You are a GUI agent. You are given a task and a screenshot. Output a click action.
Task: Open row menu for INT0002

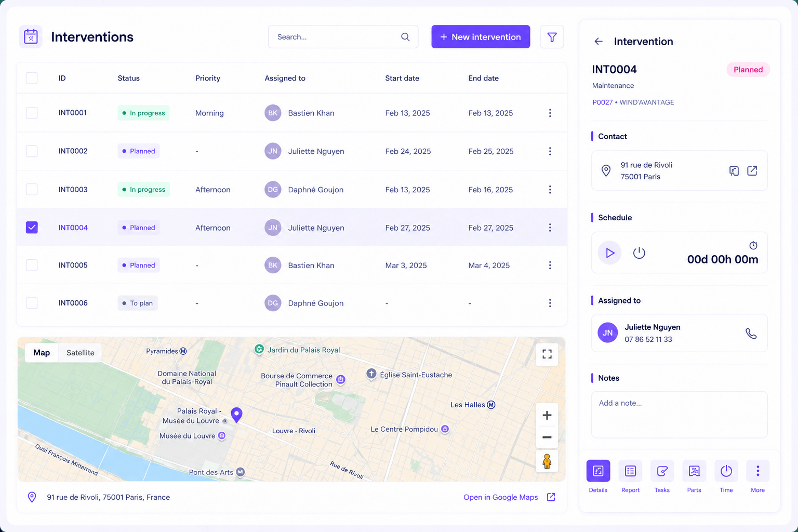tap(550, 151)
